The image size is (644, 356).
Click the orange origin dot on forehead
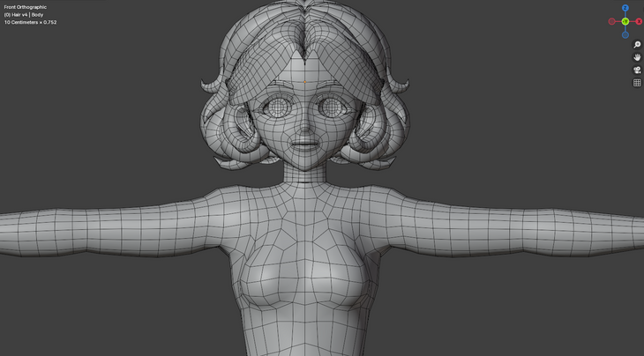click(304, 82)
